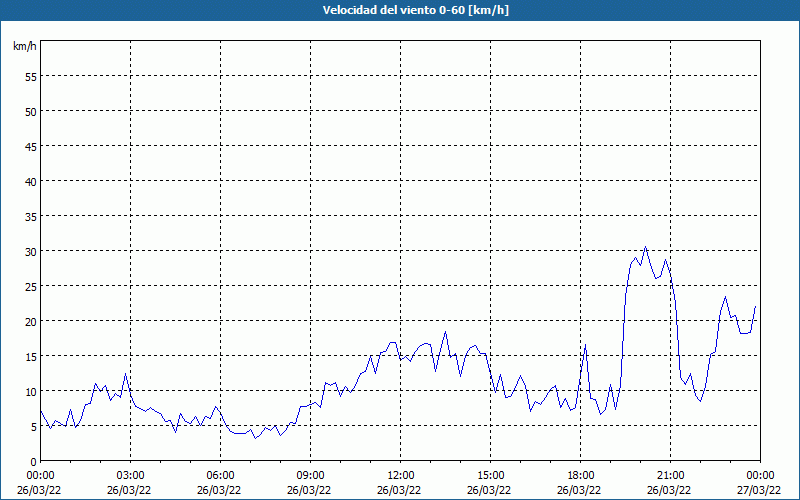Click the 00:00 27/03/22 time label

(759, 483)
